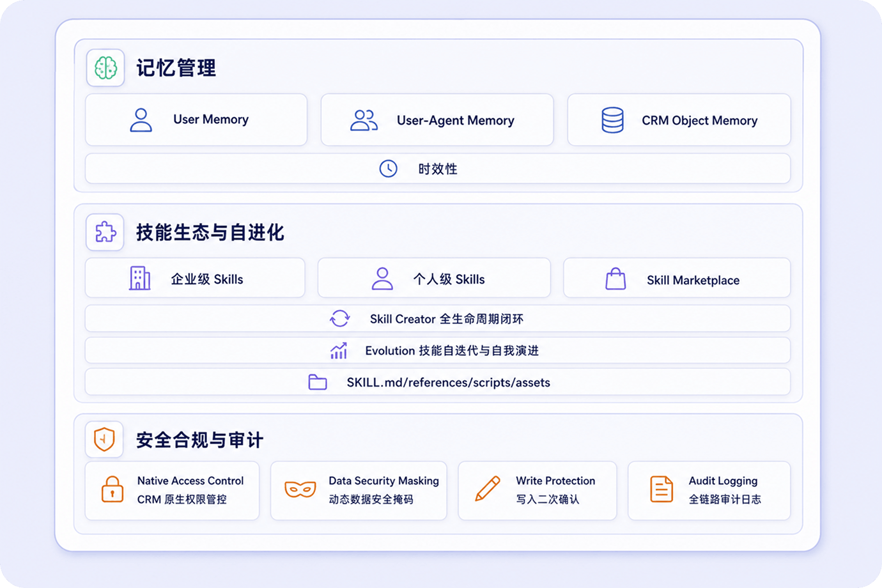Screen dimensions: 882x588
Task: Open the User-Agent Memory card
Action: click(437, 120)
